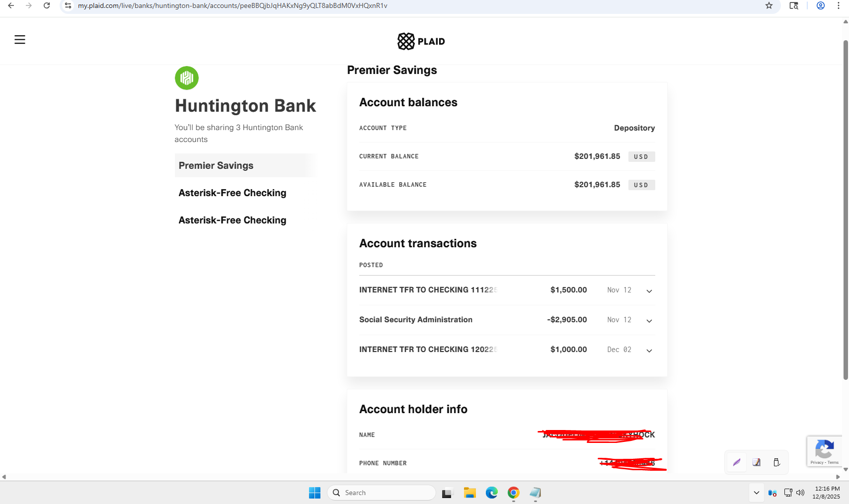Select the Premier Savings account

(x=216, y=165)
